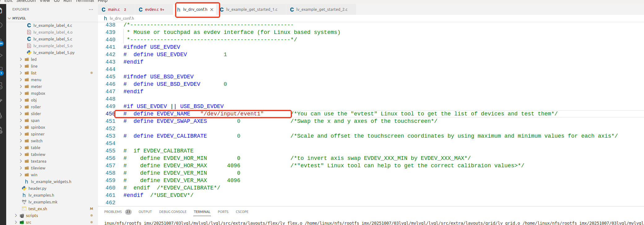Click the h icon in the breadcrumb
The width and height of the screenshot is (644, 225).
(x=105, y=18)
